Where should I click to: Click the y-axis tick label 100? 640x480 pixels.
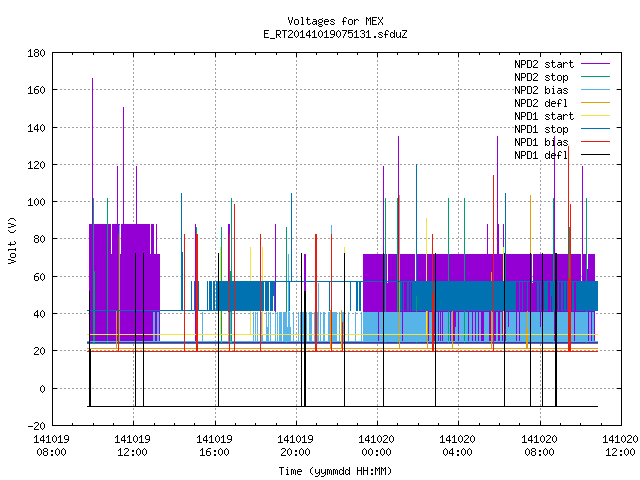pos(36,202)
